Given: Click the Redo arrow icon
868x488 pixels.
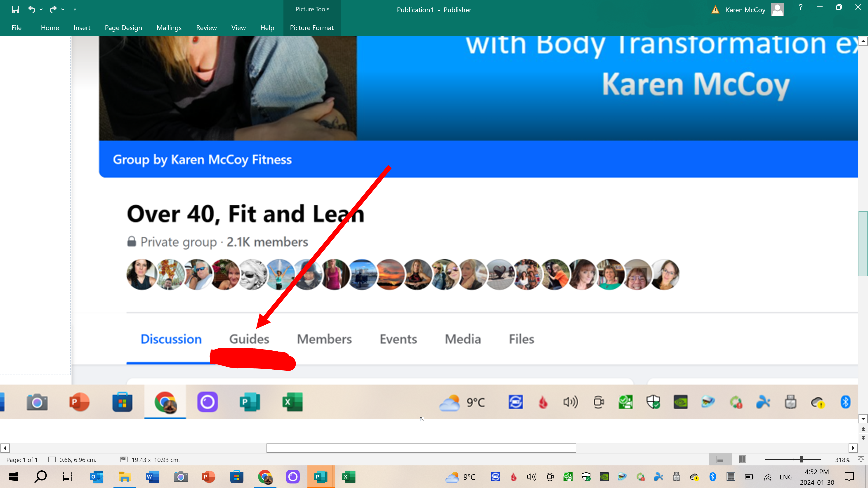Looking at the screenshot, I should tap(53, 9).
